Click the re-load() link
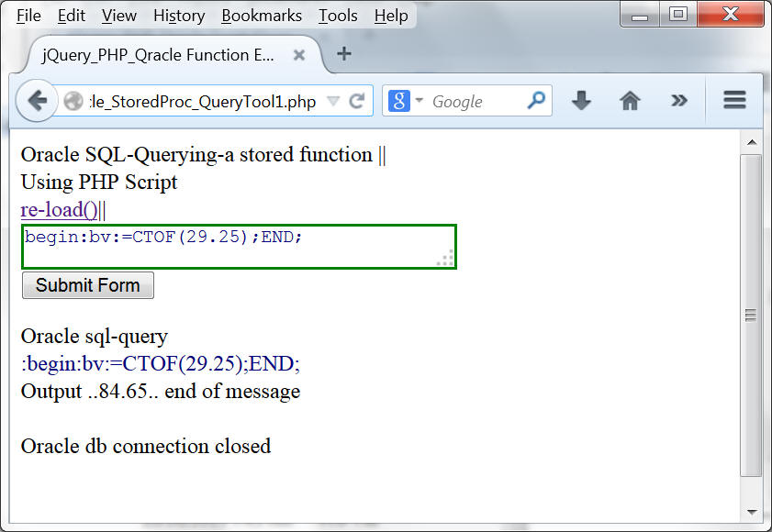772x532 pixels. (x=59, y=210)
